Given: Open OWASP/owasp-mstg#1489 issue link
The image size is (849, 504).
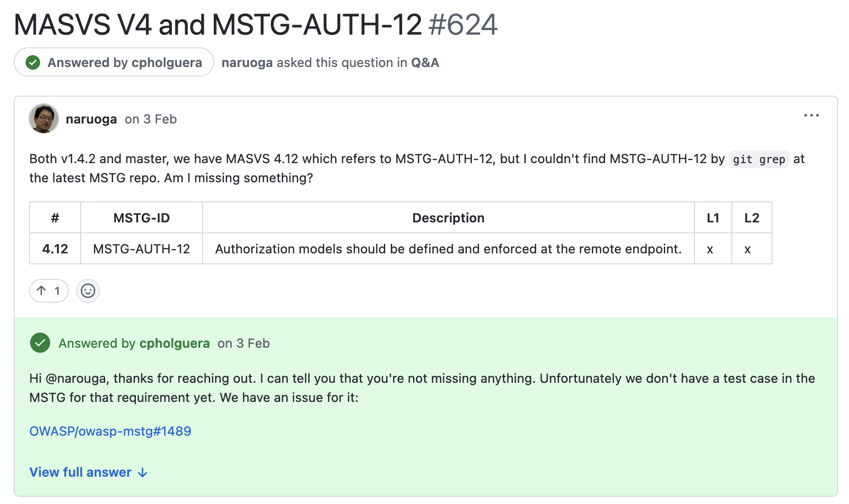Looking at the screenshot, I should coord(110,431).
